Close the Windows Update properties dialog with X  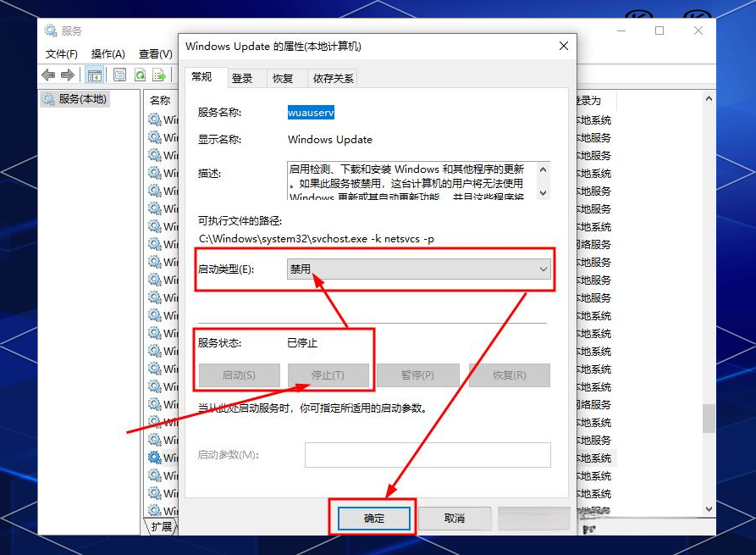coord(563,46)
